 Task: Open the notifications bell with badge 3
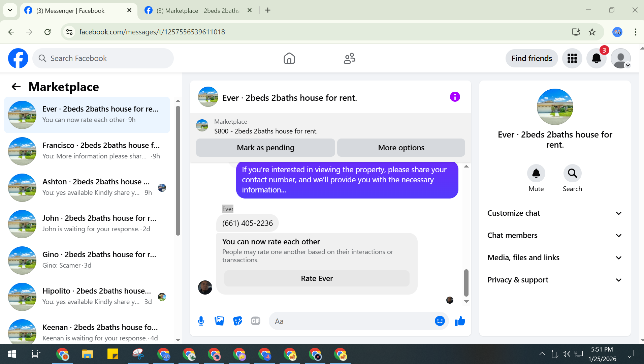coord(597,58)
